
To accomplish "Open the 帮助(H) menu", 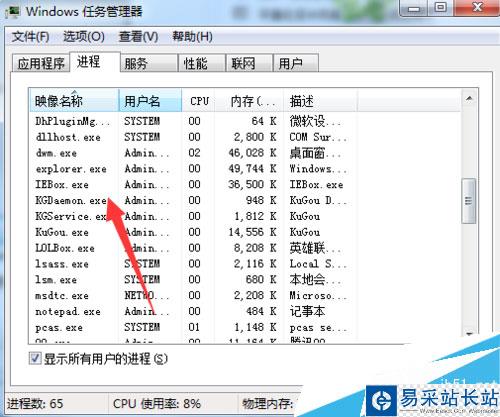I will (192, 37).
